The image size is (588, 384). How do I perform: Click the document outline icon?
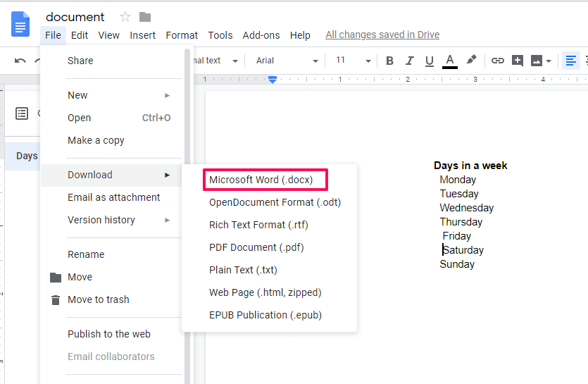coord(22,113)
